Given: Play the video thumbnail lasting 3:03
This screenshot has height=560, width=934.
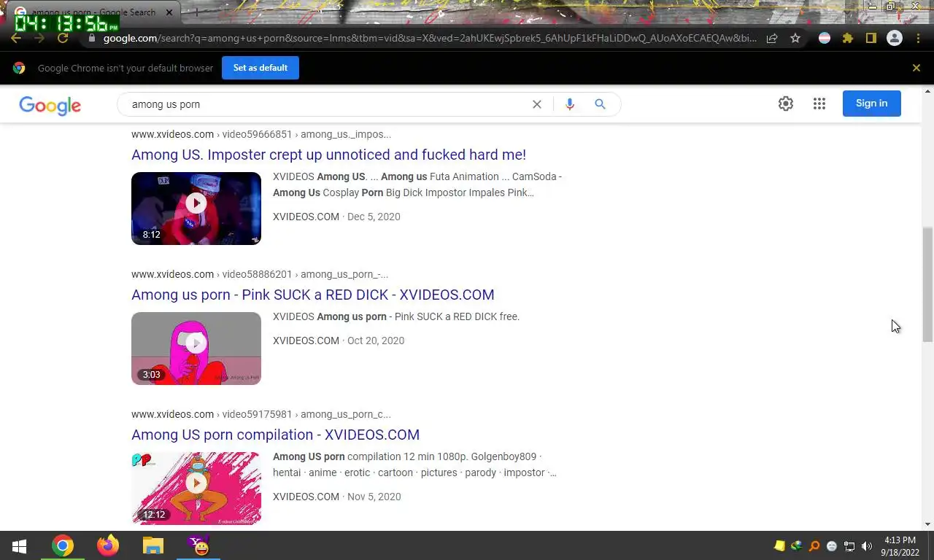Looking at the screenshot, I should (196, 349).
